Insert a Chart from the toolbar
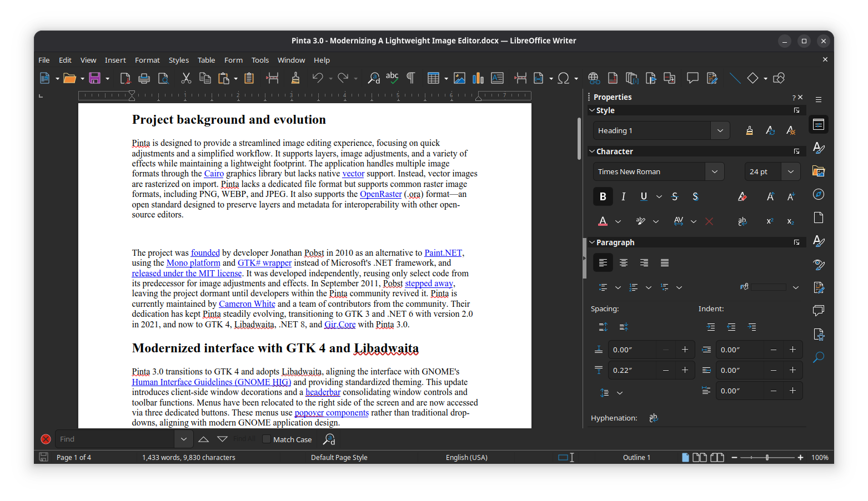The height and width of the screenshot is (501, 868). [x=478, y=78]
